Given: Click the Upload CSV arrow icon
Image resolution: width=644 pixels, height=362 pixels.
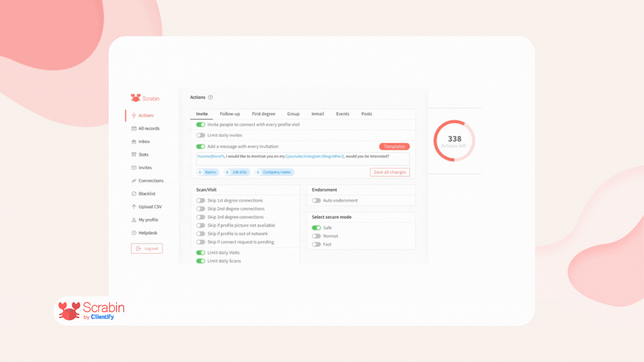Looking at the screenshot, I should pos(134,207).
